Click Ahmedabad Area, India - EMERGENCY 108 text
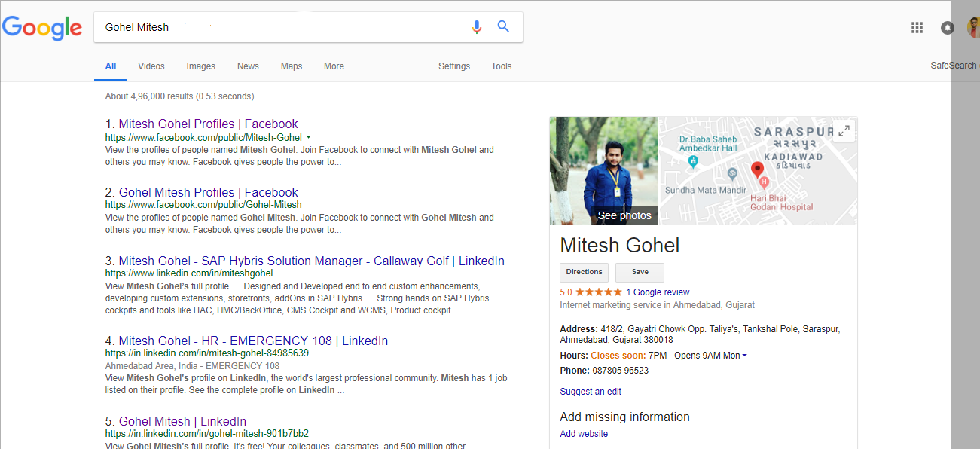Screen dimensions: 980x449 pyautogui.click(x=192, y=366)
